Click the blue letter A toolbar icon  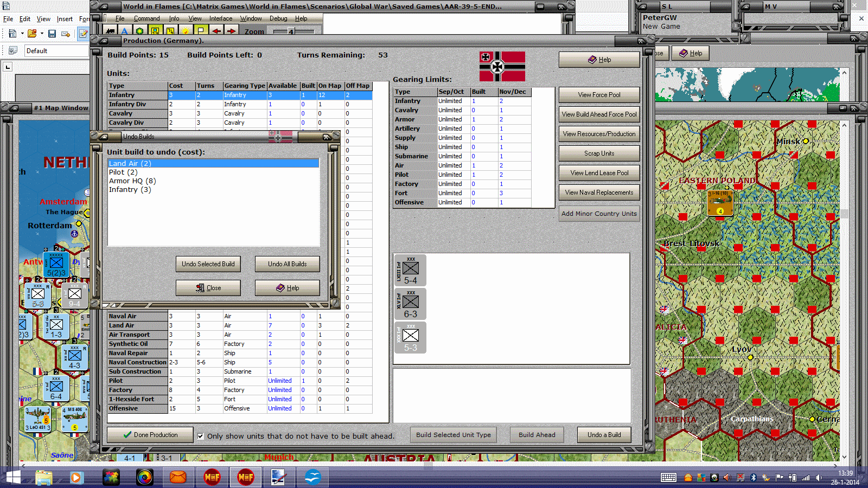124,31
